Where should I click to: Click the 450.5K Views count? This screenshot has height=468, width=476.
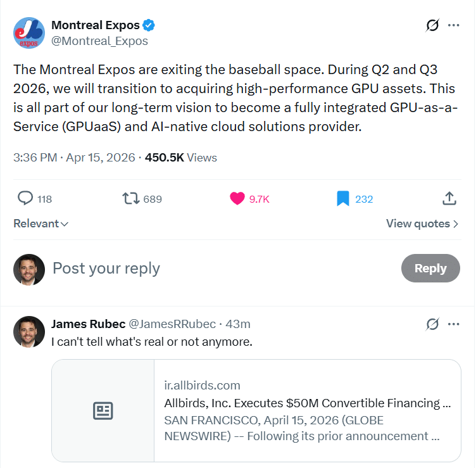click(181, 158)
